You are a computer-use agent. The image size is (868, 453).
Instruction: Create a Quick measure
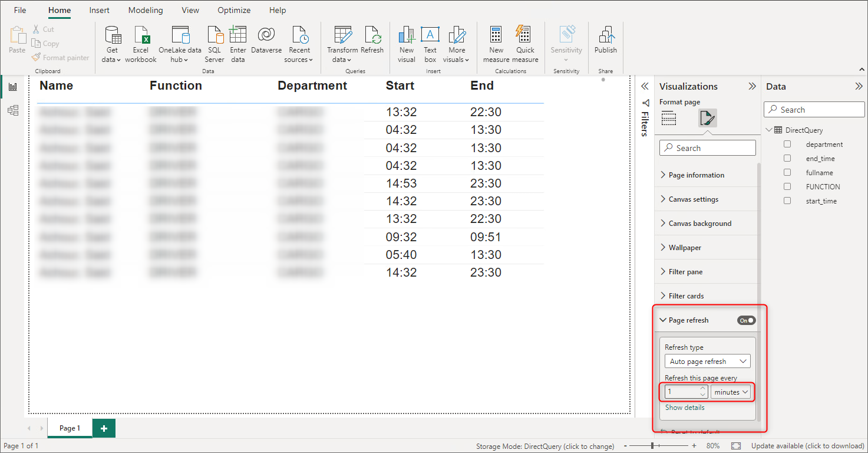tap(525, 44)
